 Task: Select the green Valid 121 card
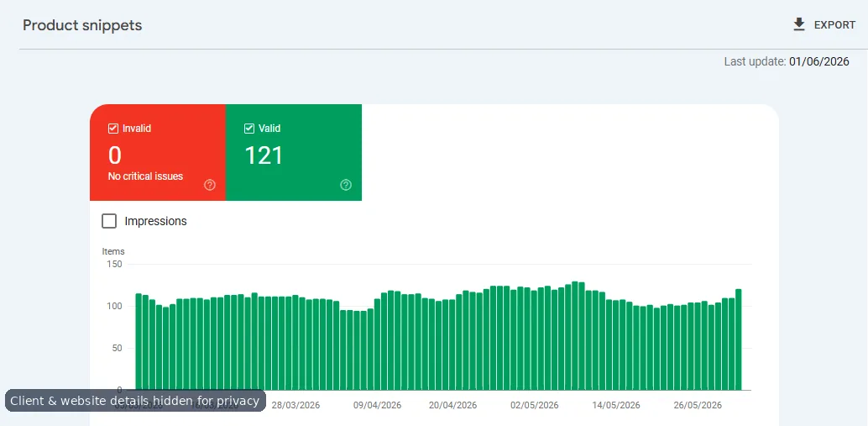click(294, 152)
